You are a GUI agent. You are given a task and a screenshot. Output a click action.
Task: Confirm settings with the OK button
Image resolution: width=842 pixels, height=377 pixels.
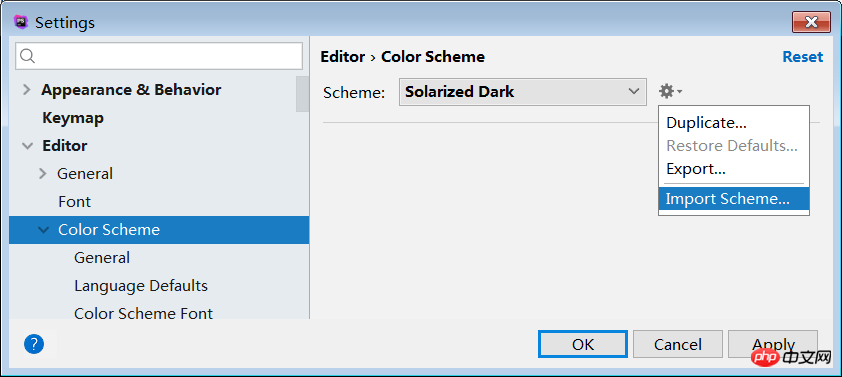pos(583,344)
